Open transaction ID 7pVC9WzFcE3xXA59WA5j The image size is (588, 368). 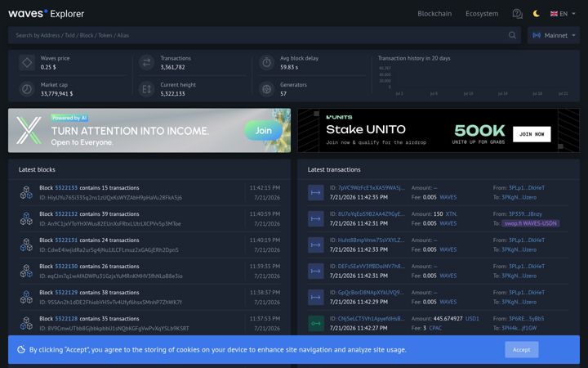coord(372,188)
